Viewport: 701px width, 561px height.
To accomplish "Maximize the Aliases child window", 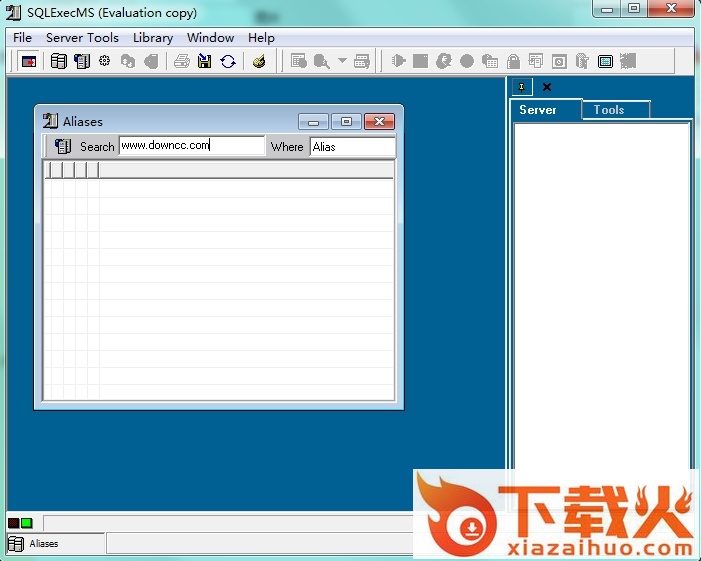I will [346, 122].
